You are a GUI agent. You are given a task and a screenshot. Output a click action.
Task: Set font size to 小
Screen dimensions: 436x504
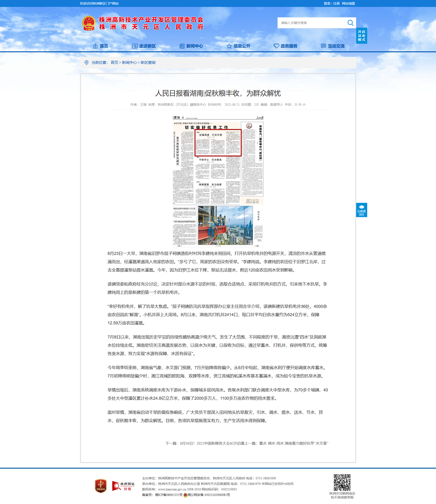304,105
